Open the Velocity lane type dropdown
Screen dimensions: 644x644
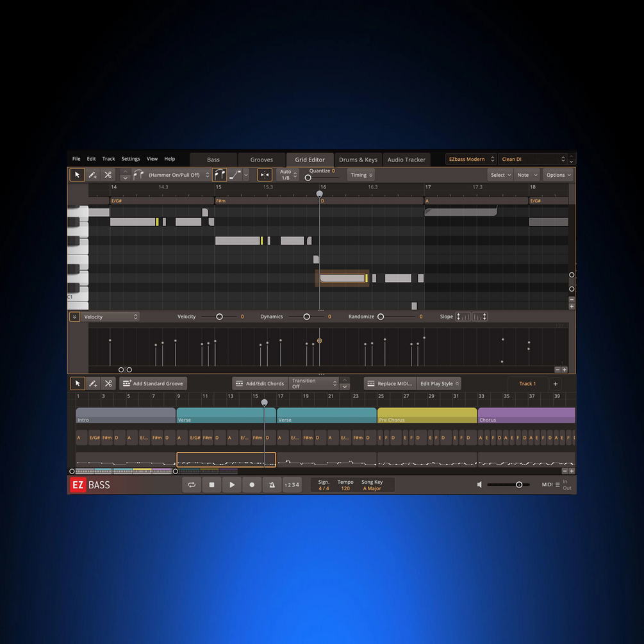click(110, 317)
